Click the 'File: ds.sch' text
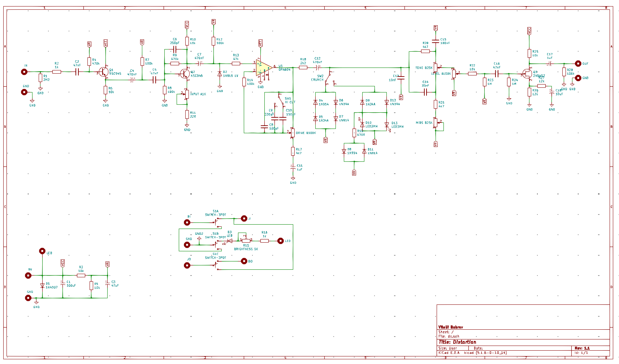Image resolution: width=619 pixels, height=364 pixels. 449,336
